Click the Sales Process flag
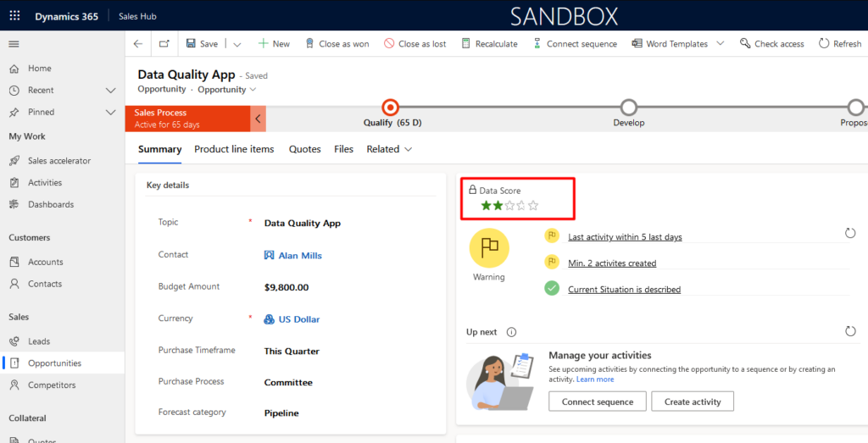The image size is (868, 443). (187, 119)
